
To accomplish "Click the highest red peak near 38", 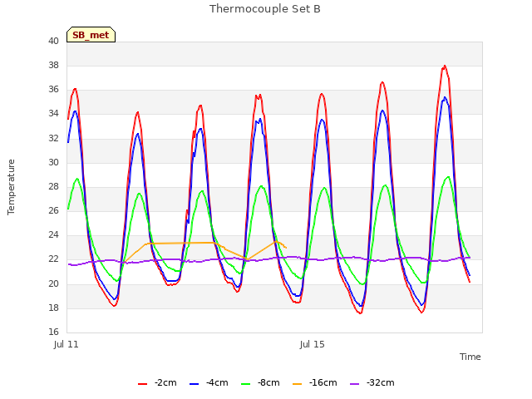I will (445, 66).
